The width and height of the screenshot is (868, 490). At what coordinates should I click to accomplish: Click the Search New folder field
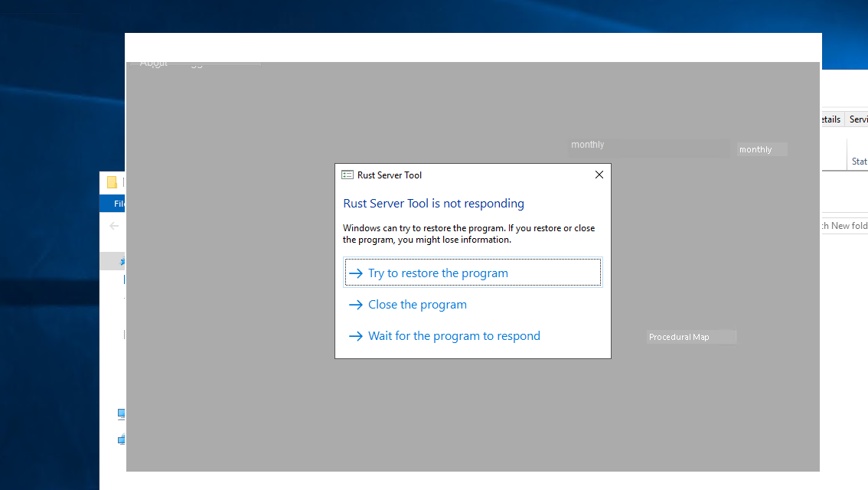click(x=845, y=225)
